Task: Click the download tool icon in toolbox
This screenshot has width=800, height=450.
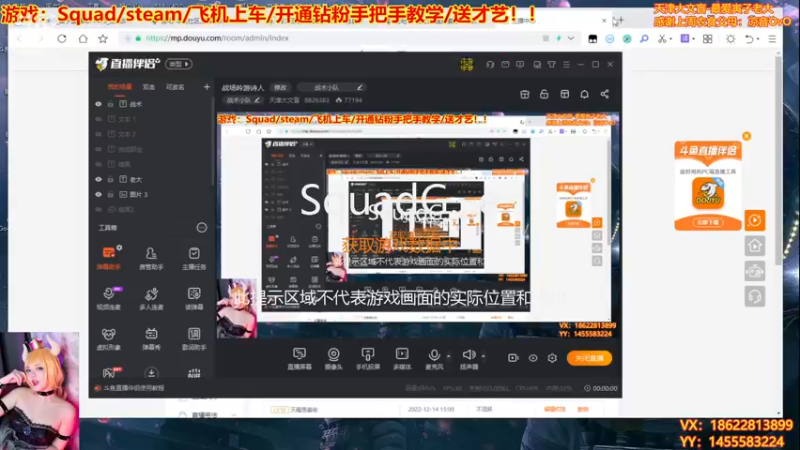Action: point(151,372)
